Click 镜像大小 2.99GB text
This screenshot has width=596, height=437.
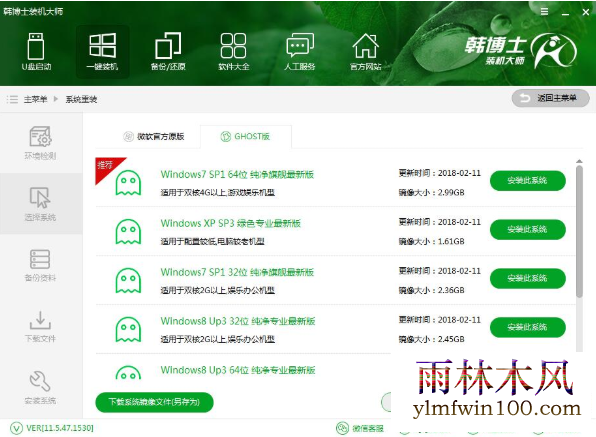click(431, 193)
